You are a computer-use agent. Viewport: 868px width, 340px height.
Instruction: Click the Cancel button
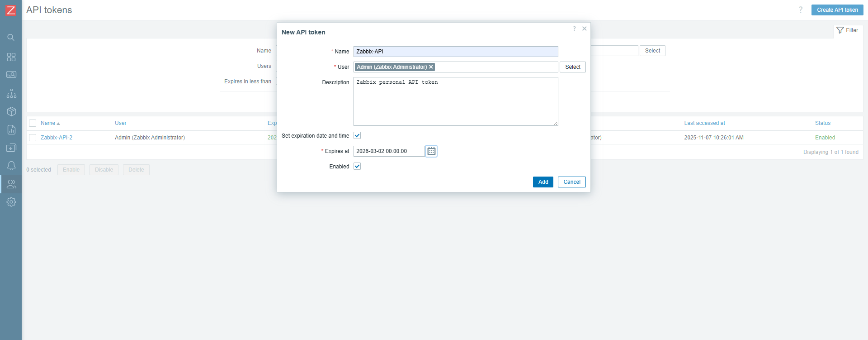pyautogui.click(x=572, y=182)
